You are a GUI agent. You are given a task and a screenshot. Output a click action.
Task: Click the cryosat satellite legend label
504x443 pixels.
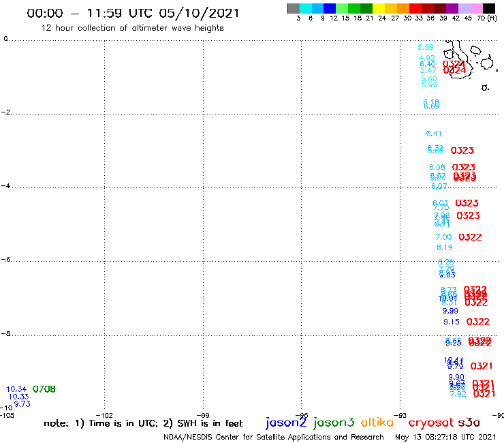coord(431,423)
